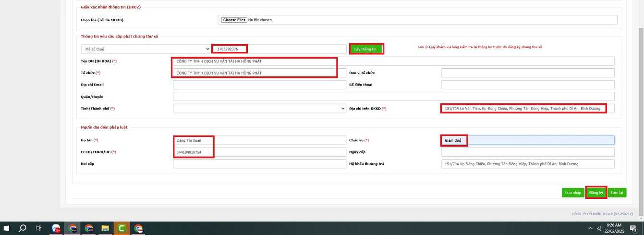Open Zalo from the taskbar
644x235 pixels.
[57, 229]
